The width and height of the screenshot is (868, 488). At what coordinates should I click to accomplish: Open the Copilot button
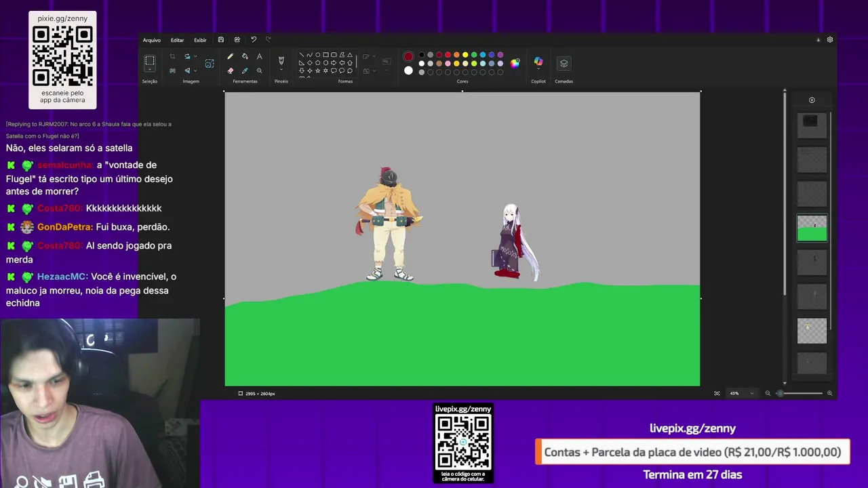click(538, 62)
